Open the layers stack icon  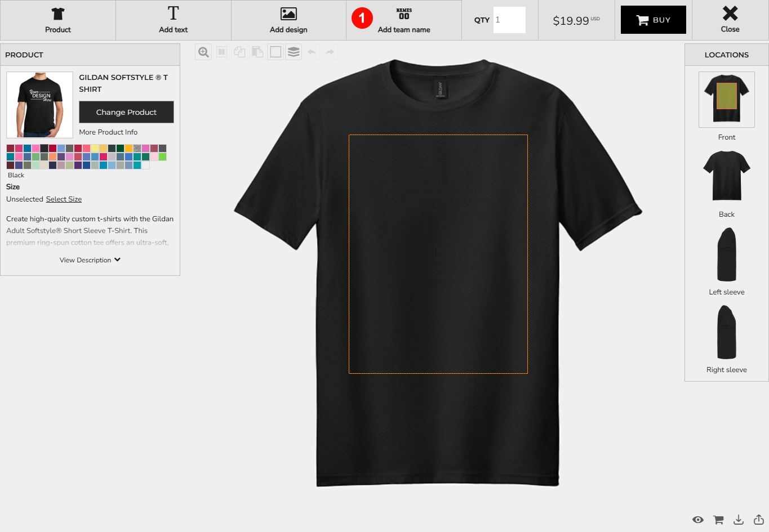pyautogui.click(x=294, y=52)
